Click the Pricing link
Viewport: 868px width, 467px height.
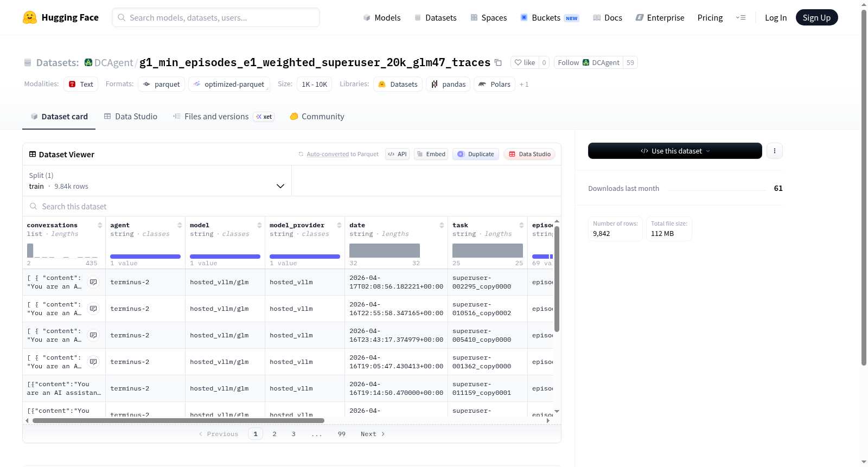(710, 17)
